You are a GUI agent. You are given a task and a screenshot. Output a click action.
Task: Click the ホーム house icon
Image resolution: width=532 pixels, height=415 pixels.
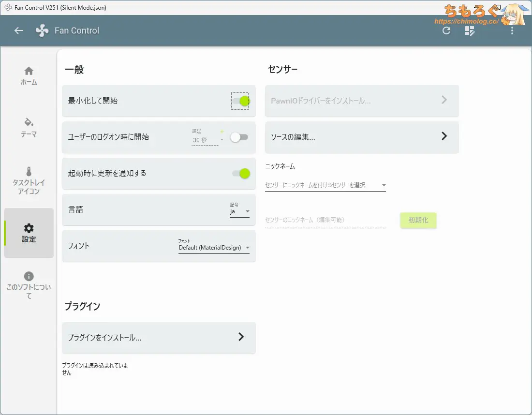pyautogui.click(x=29, y=71)
